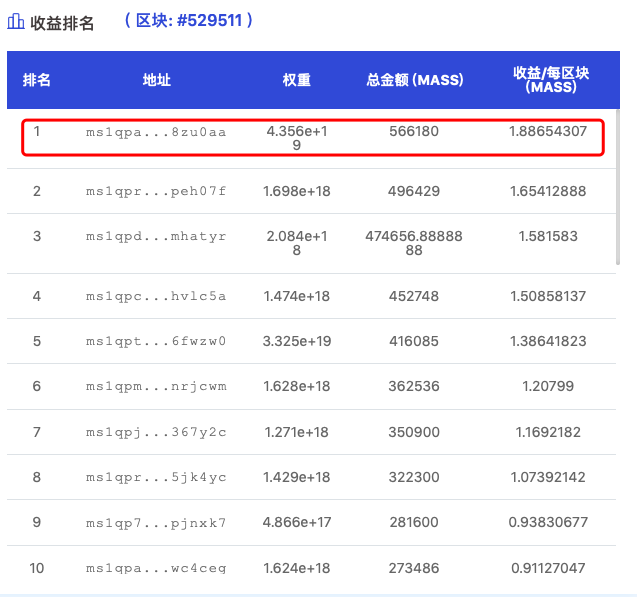Click the 地址 column header
Viewport: 637px width, 597px height.
pos(156,80)
